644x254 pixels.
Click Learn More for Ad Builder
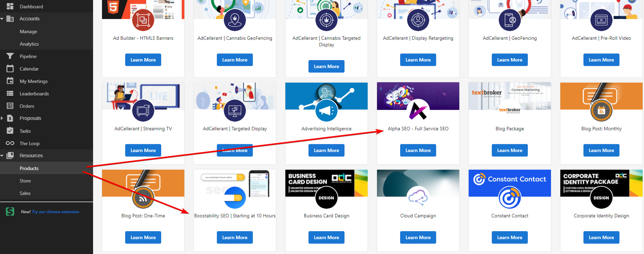pyautogui.click(x=143, y=60)
